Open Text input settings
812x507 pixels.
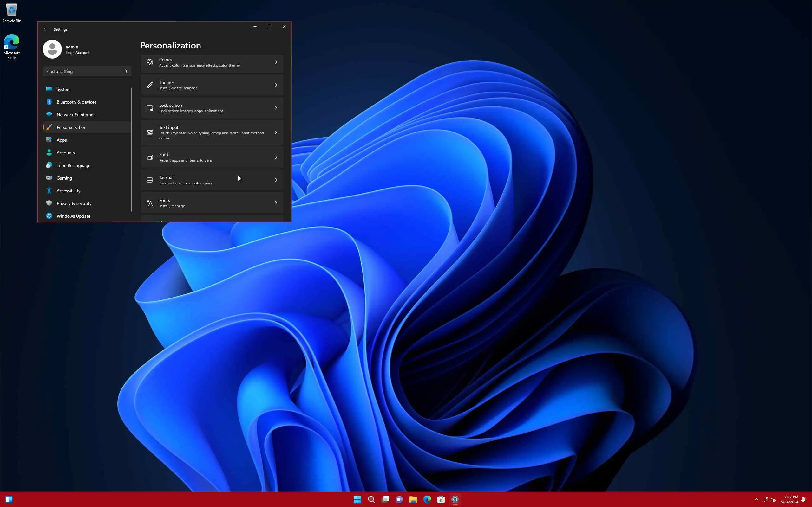point(211,132)
